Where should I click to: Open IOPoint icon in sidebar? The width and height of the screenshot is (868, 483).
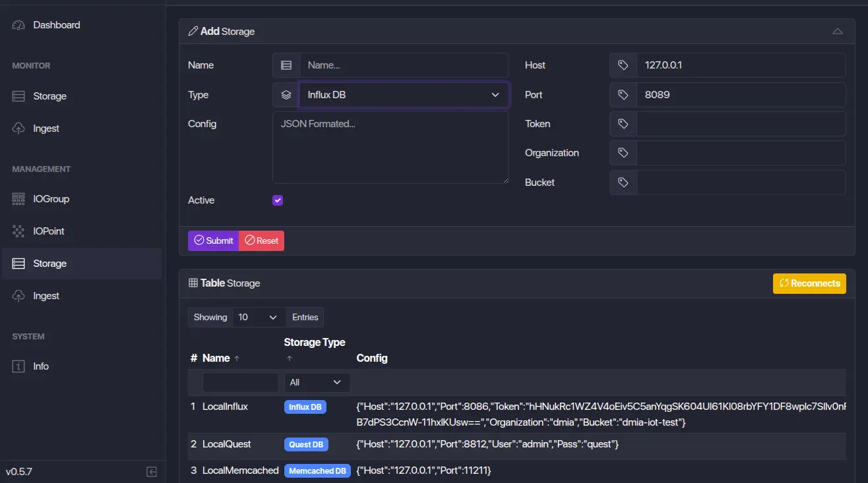coord(18,231)
